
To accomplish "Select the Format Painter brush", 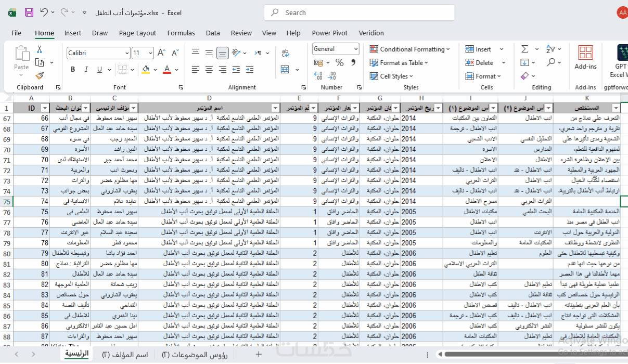I will (x=40, y=75).
